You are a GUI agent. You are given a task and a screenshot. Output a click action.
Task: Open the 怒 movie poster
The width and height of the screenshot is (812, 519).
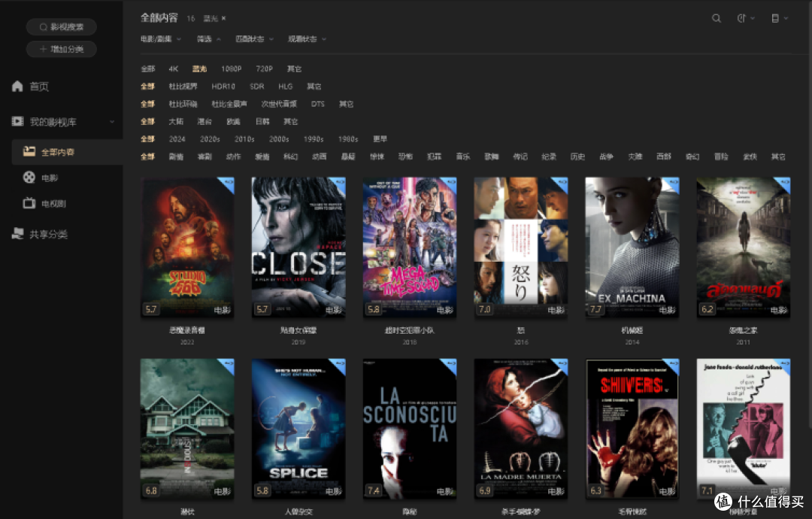coord(521,247)
